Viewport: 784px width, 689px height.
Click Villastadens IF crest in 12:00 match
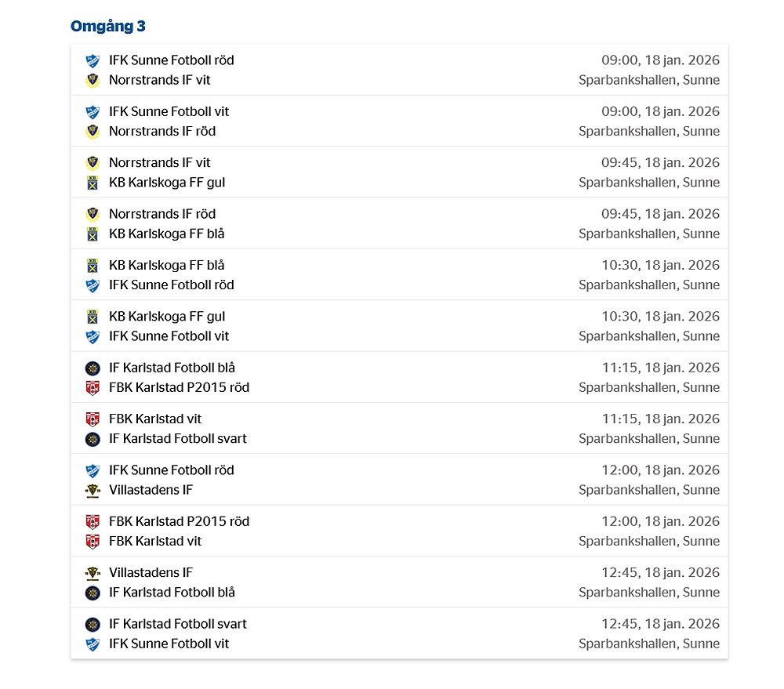click(x=93, y=490)
